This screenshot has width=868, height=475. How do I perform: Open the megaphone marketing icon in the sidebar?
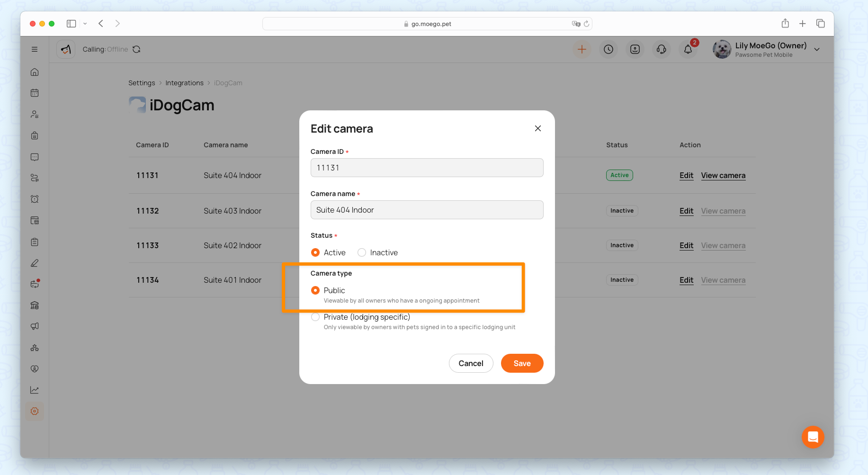pyautogui.click(x=35, y=326)
